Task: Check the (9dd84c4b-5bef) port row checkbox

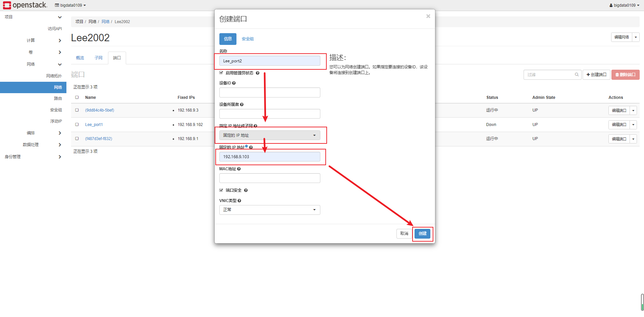Action: pyautogui.click(x=77, y=110)
